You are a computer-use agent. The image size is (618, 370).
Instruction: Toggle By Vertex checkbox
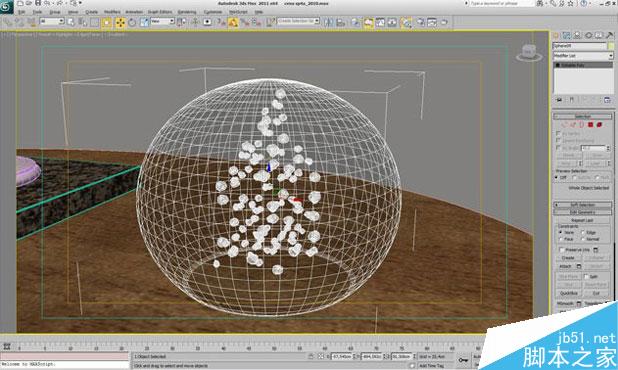coord(558,134)
